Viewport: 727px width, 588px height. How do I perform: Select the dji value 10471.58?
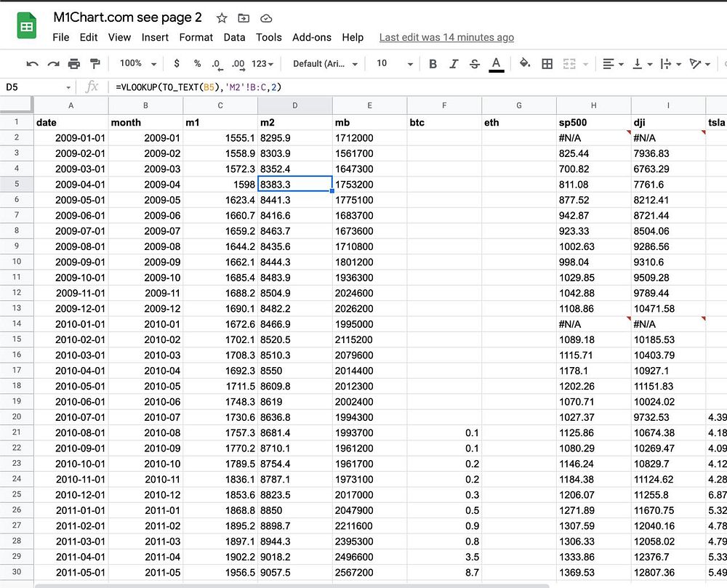coord(668,308)
